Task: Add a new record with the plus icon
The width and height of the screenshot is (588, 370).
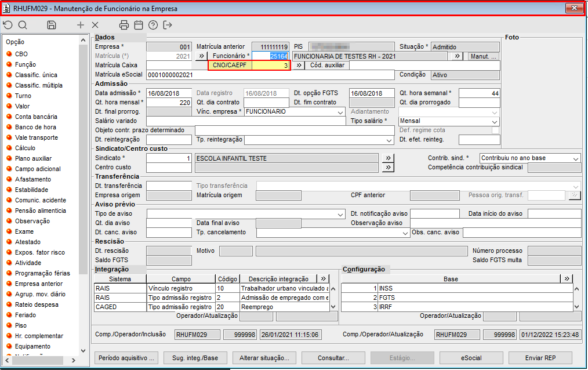Action: tap(81, 25)
